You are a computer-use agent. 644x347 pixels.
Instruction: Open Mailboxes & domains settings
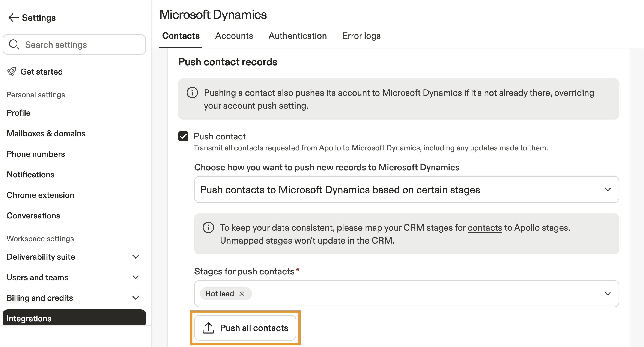point(46,133)
